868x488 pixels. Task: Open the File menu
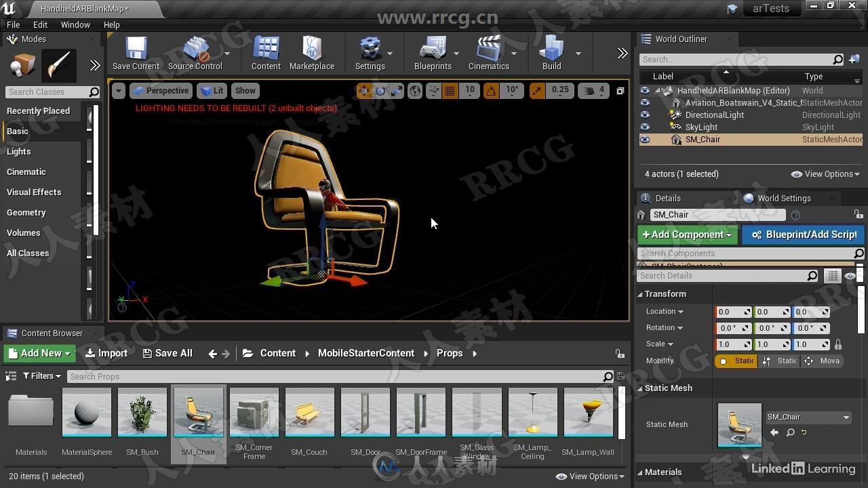(13, 24)
